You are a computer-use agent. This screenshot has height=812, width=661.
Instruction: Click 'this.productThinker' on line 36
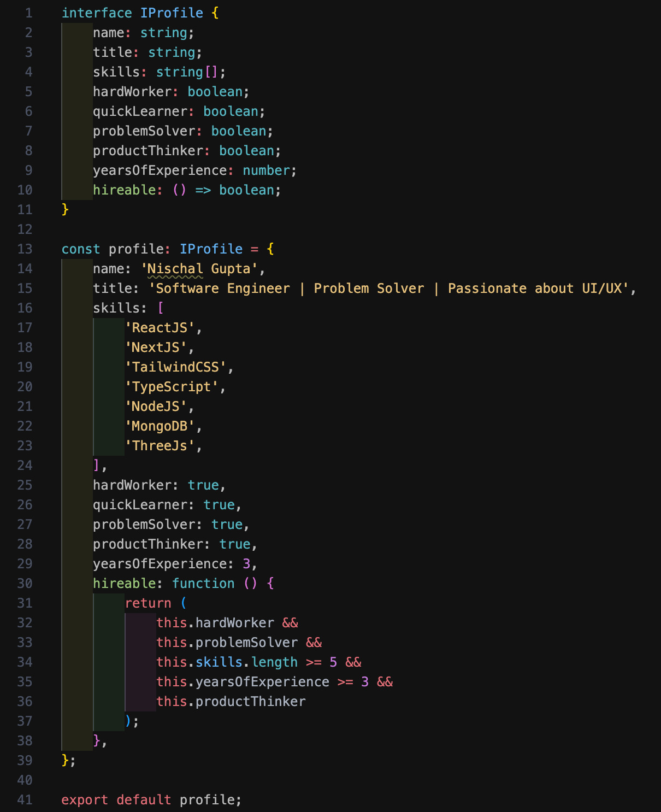point(231,702)
